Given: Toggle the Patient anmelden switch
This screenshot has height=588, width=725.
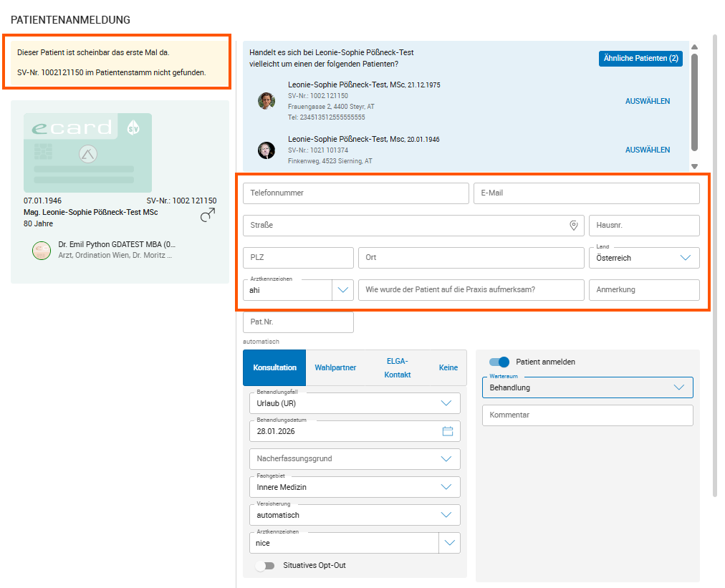Looking at the screenshot, I should 499,362.
